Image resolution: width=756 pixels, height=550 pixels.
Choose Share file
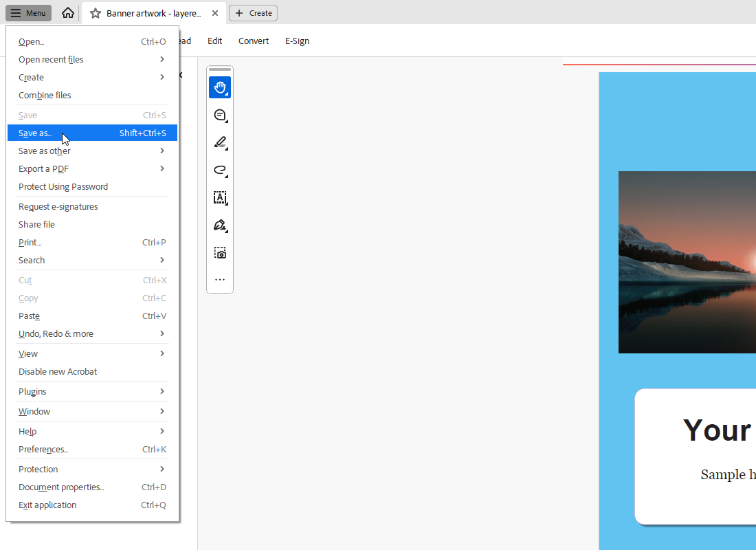point(93,224)
